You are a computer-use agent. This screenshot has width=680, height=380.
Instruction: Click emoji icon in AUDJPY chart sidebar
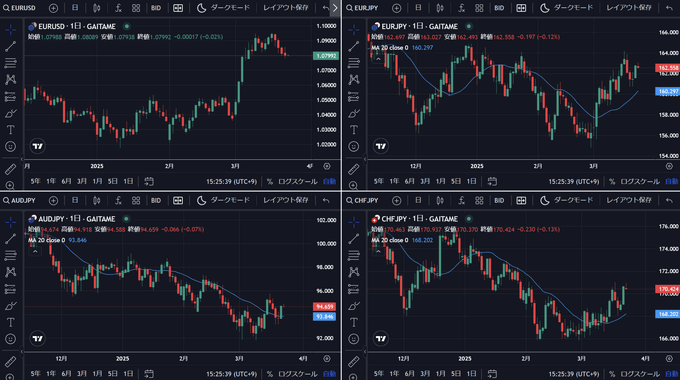coord(10,339)
